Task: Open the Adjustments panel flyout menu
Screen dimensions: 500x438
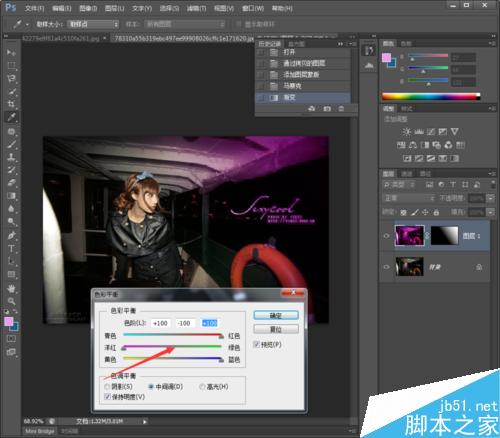Action: (492, 108)
